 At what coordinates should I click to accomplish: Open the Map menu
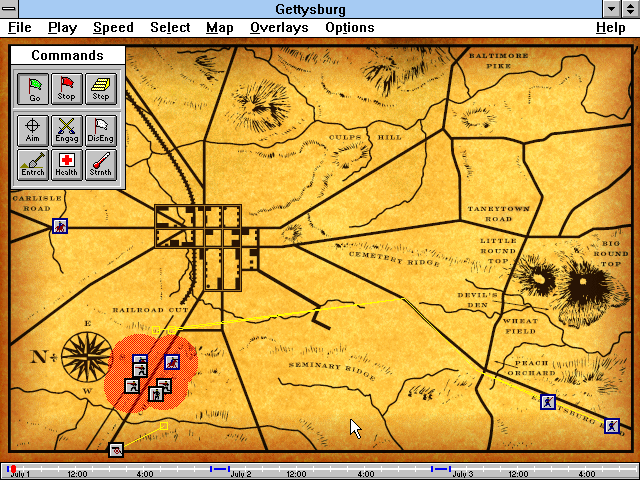220,27
